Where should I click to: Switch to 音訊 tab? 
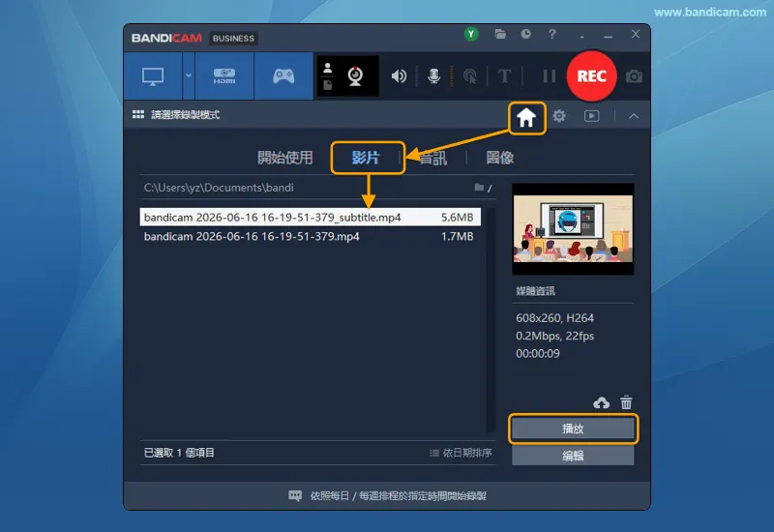(432, 158)
